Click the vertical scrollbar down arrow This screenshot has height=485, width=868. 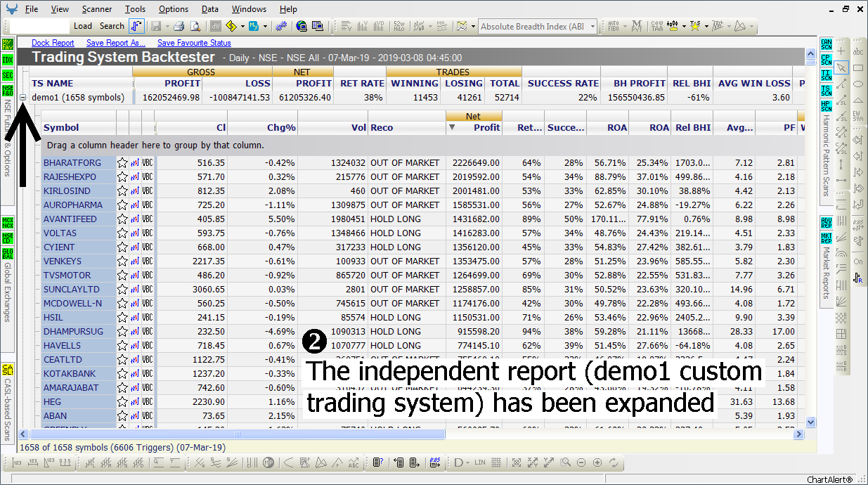click(x=810, y=422)
